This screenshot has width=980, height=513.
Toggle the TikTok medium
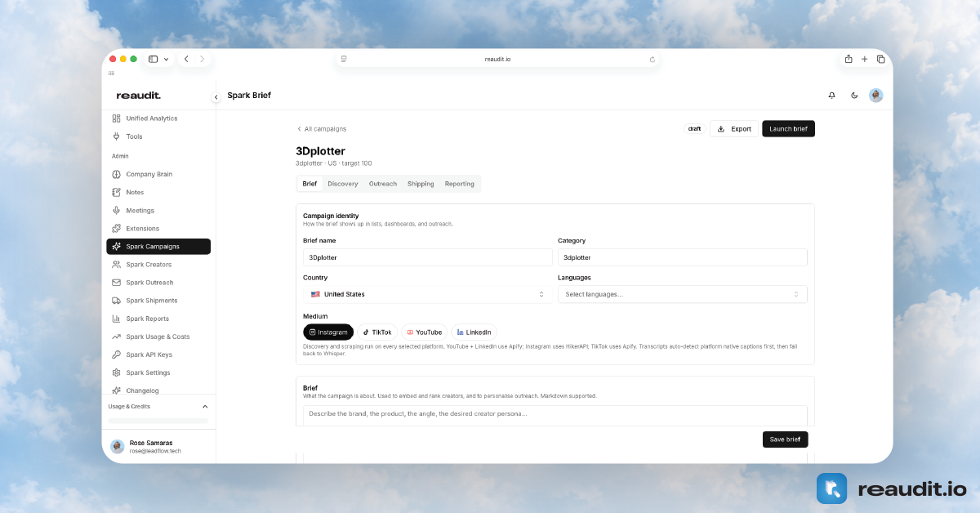pos(377,332)
